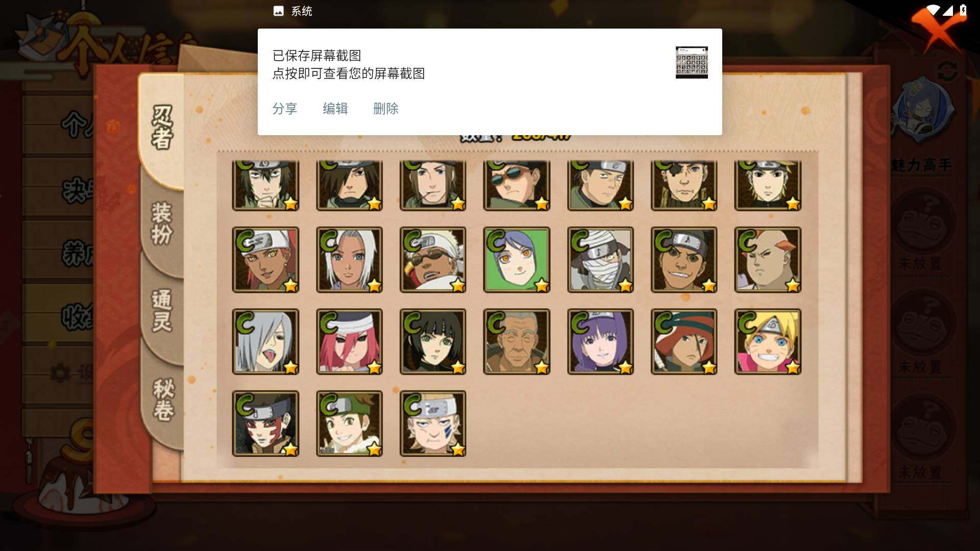Tap 编辑 on the screenshot notification
Image resolution: width=980 pixels, height=551 pixels.
335,109
